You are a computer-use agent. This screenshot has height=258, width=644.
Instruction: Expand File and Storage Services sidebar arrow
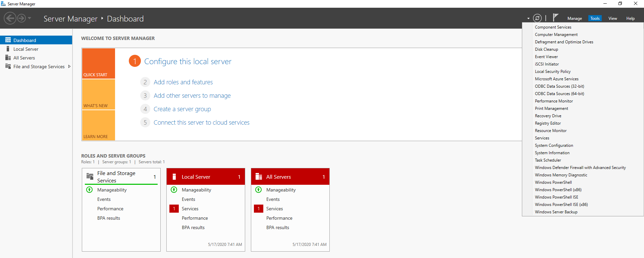coord(69,67)
